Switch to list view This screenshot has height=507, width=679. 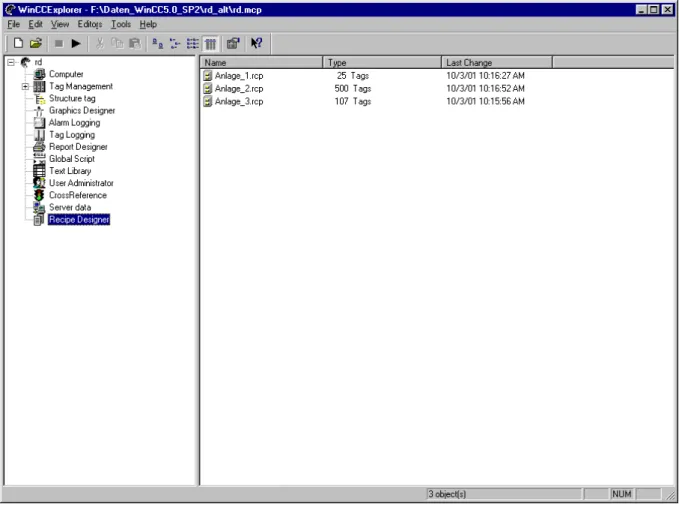pyautogui.click(x=192, y=43)
